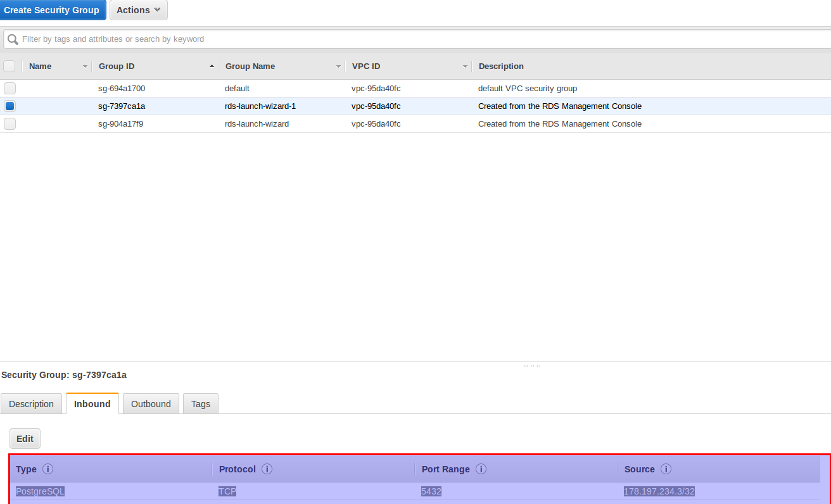Switch to the Outbound tab
The image size is (831, 504).
151,404
